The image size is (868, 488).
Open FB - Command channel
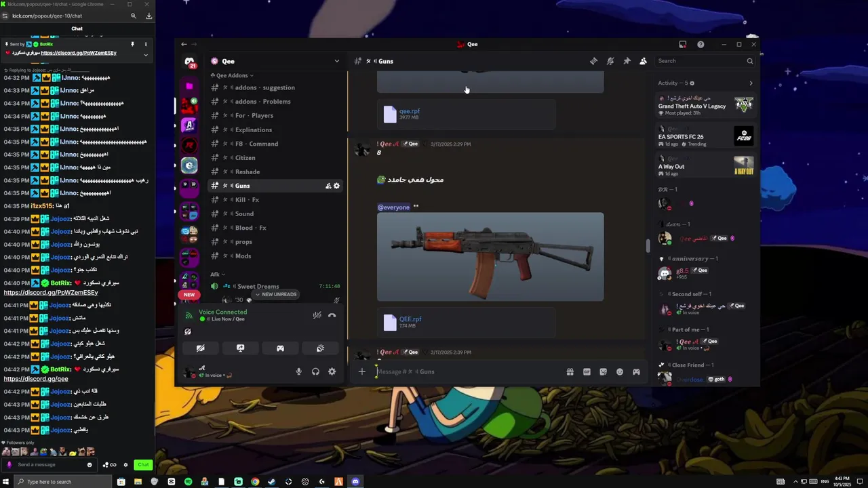click(x=275, y=144)
